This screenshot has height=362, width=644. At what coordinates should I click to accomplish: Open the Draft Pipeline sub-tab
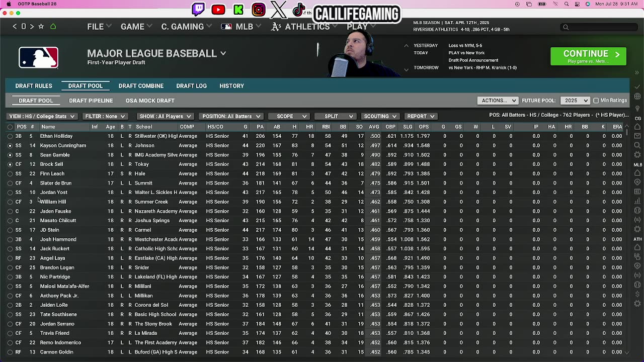pos(91,101)
